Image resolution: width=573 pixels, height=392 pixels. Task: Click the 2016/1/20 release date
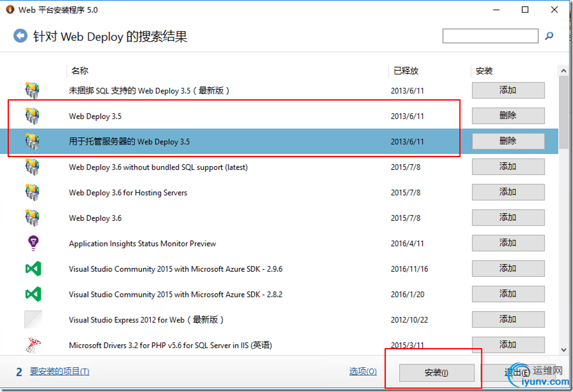407,294
